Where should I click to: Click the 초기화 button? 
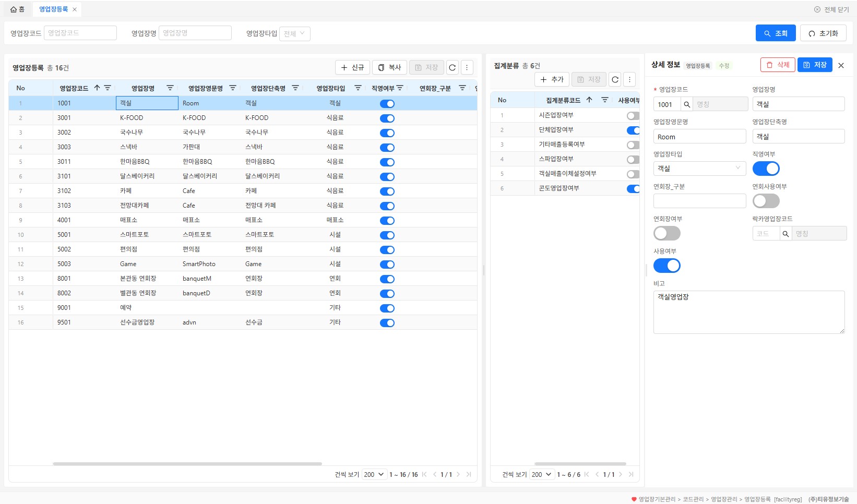click(823, 33)
